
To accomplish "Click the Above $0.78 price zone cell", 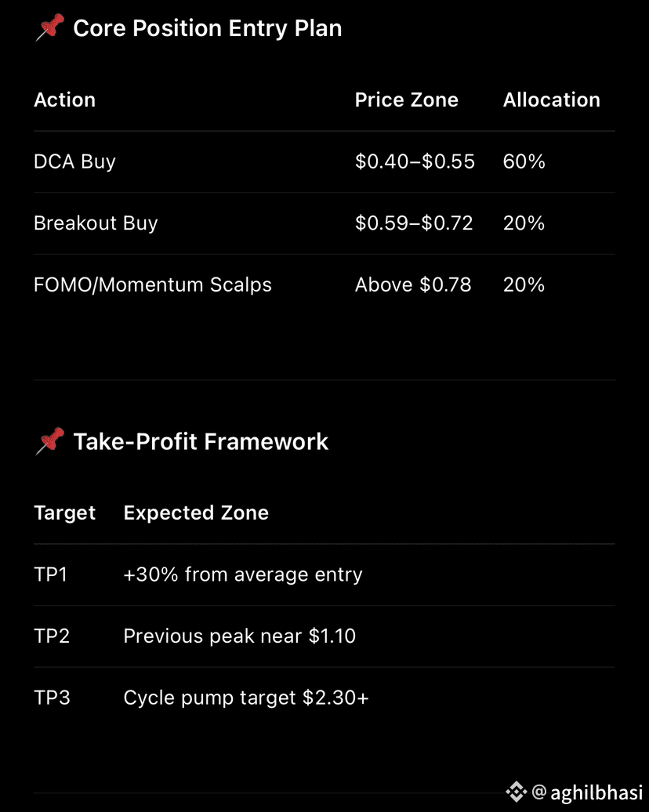I will tap(413, 285).
